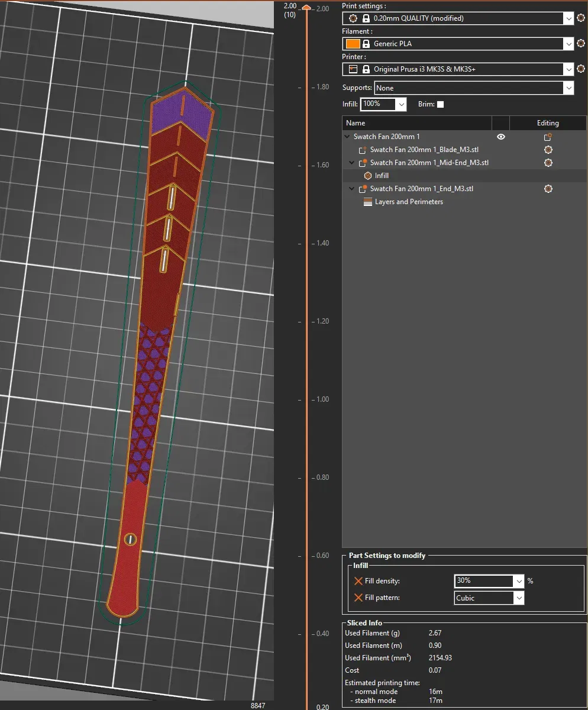Click the edit cog next to Generic PLA
Image resolution: width=588 pixels, height=710 pixels.
pyautogui.click(x=581, y=44)
